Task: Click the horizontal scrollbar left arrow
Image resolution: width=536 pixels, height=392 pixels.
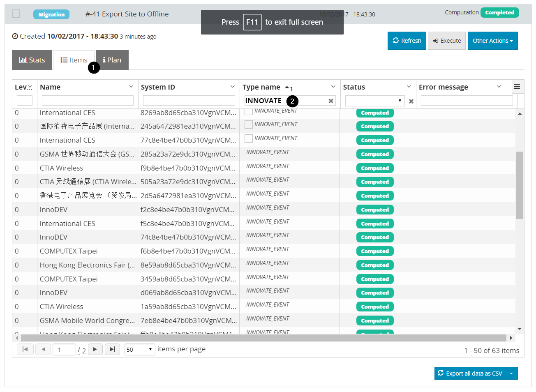Action: [x=16, y=338]
